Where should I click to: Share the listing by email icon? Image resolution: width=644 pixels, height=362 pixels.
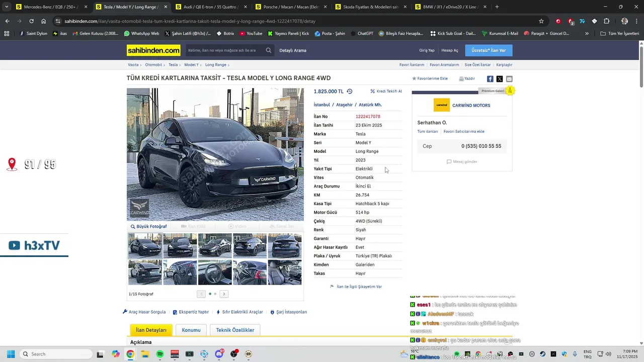[509, 79]
